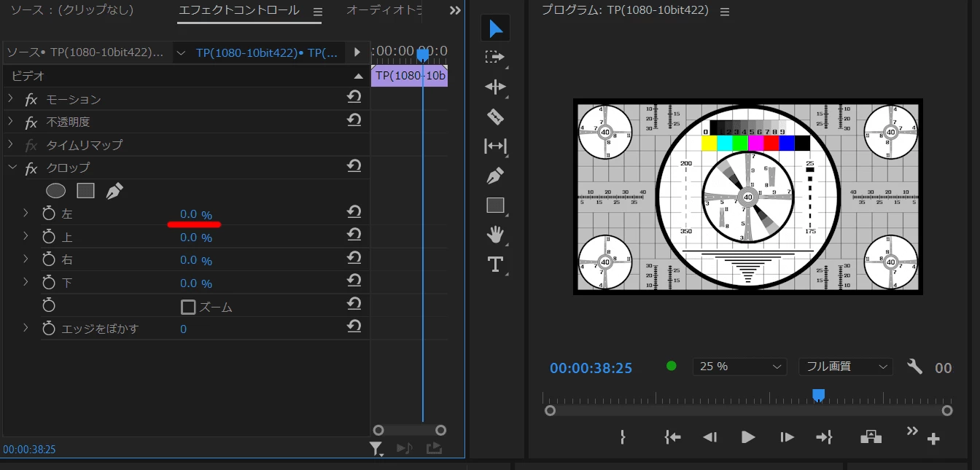Create ellipse mask for クロップ effect
This screenshot has width=980, height=470.
[56, 191]
